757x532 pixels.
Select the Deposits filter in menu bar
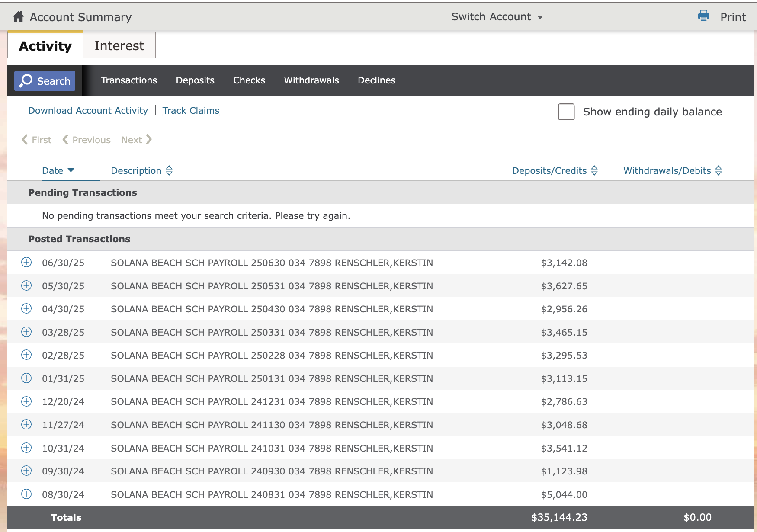click(195, 80)
